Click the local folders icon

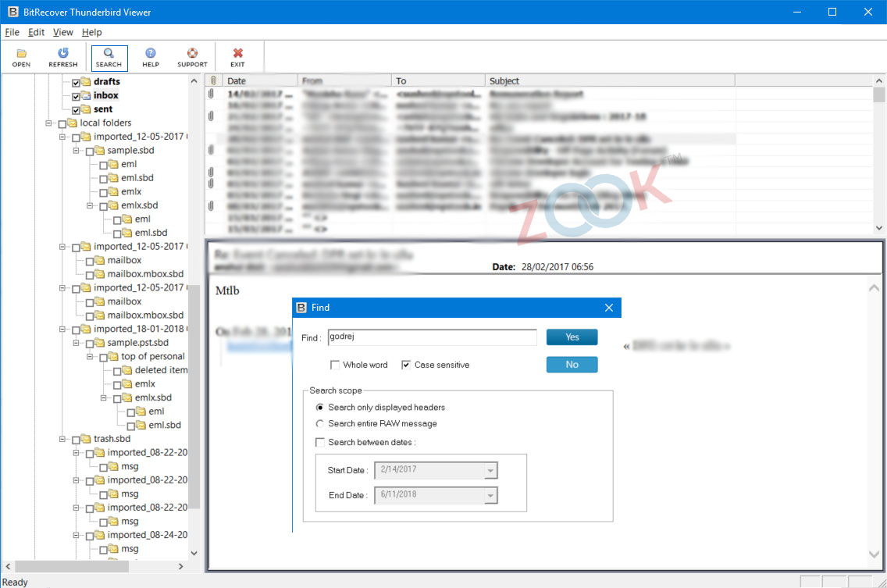72,123
